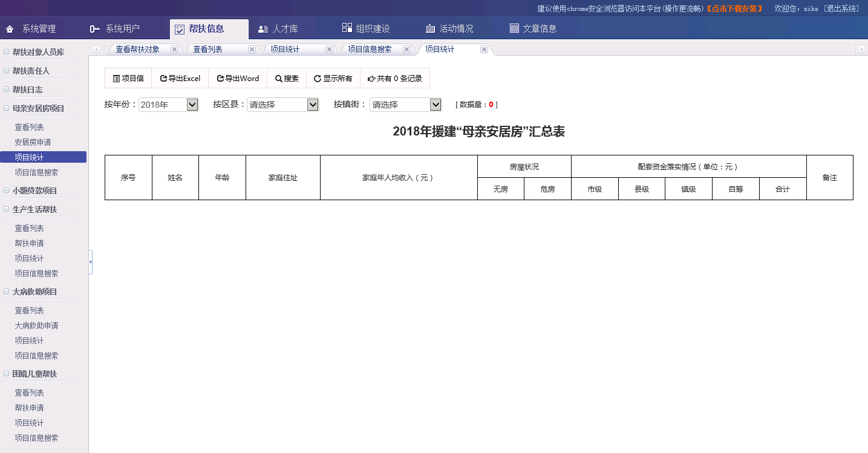Image resolution: width=868 pixels, height=453 pixels.
Task: Collapse the left sidebar using splitter handle
Action: 91,262
